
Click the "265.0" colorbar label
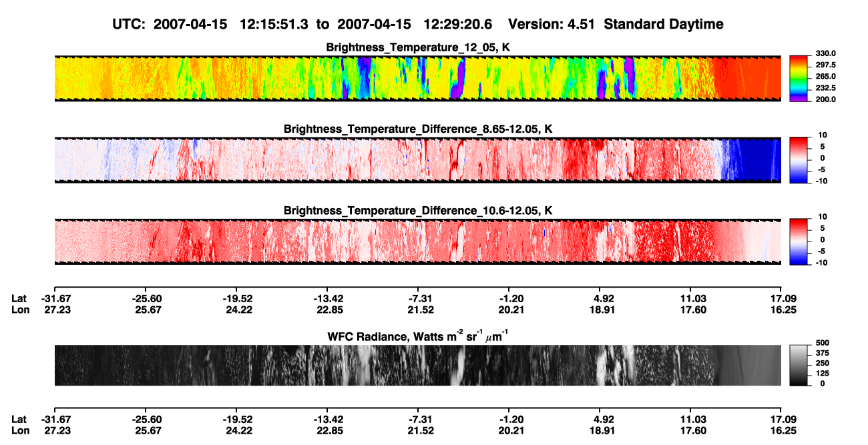[x=827, y=77]
